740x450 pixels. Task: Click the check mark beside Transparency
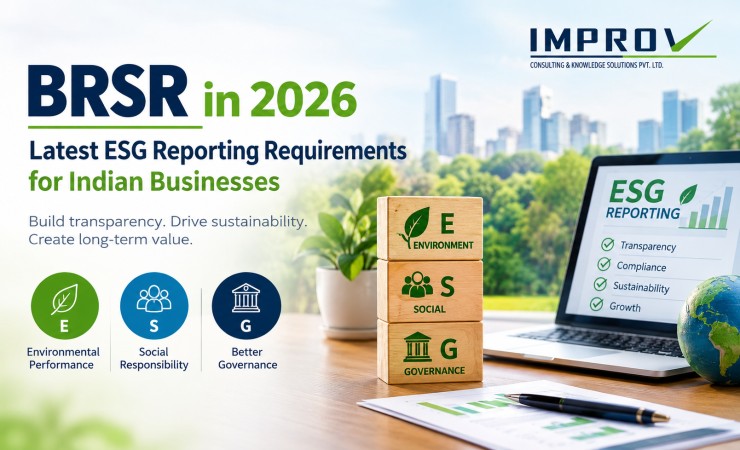pyautogui.click(x=607, y=244)
